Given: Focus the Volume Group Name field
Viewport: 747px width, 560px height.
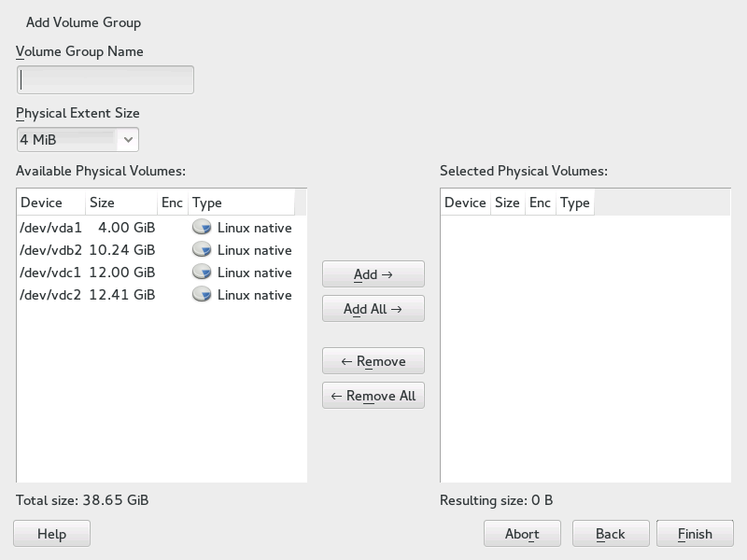Looking at the screenshot, I should pyautogui.click(x=106, y=80).
